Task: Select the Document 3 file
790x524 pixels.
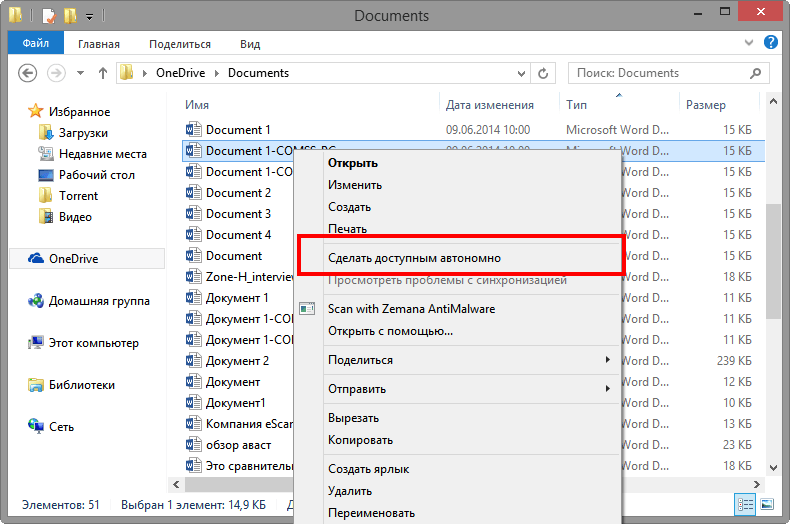Action: 238,214
